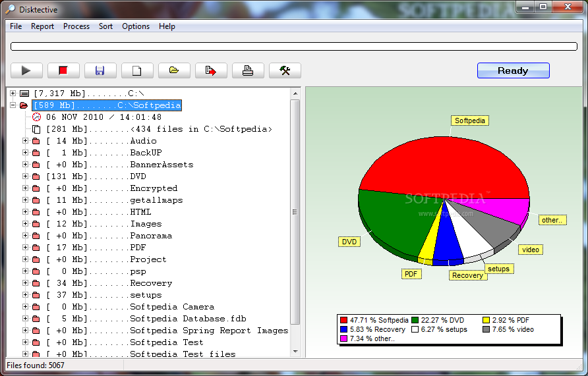The height and width of the screenshot is (376, 588).
Task: Select the [281 Mb] 434 files row
Action: [159, 129]
